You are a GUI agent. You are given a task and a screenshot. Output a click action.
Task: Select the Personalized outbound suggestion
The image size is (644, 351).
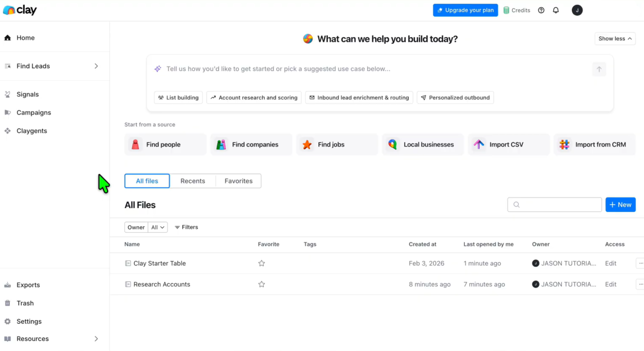click(455, 98)
